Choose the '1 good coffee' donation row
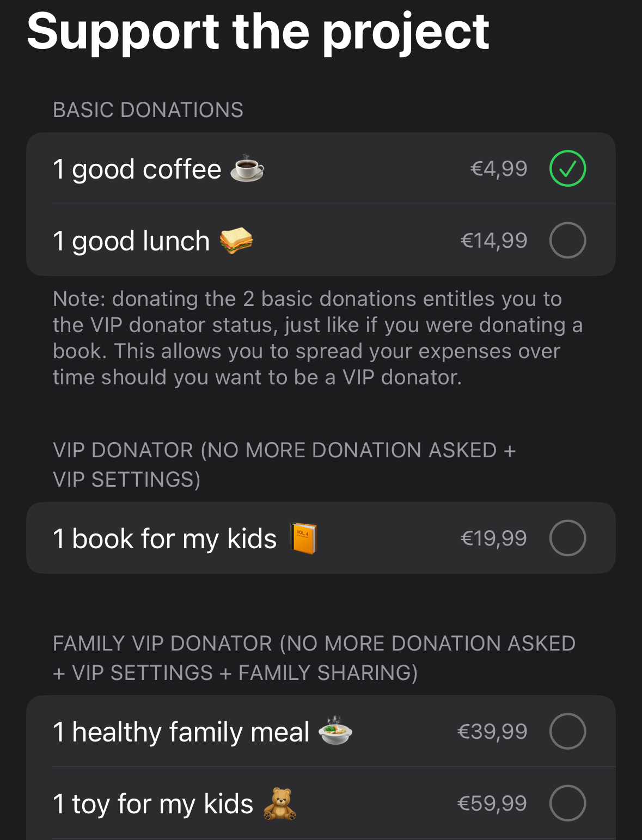 (x=321, y=168)
